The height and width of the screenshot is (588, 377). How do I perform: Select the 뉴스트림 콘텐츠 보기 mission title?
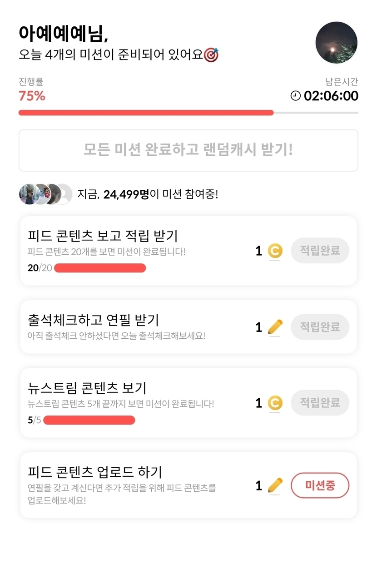pos(87,388)
